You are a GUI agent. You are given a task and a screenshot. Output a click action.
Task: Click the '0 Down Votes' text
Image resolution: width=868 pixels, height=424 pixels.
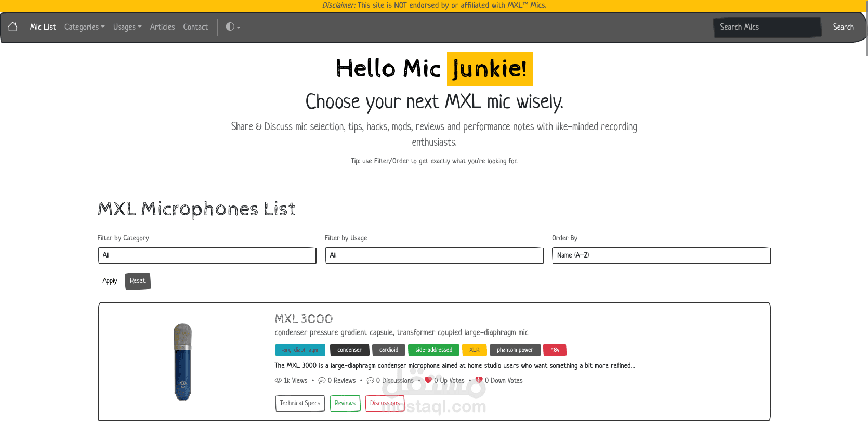(x=504, y=381)
